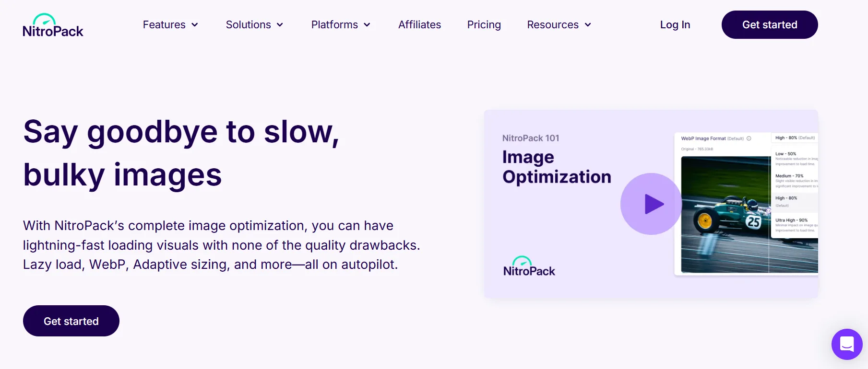Viewport: 868px width, 369px height.
Task: Click 'Low - 50%' option in preview
Action: click(785, 154)
